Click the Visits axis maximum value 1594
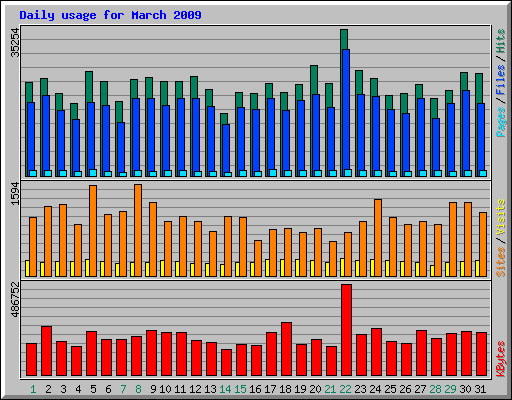 tap(15, 194)
